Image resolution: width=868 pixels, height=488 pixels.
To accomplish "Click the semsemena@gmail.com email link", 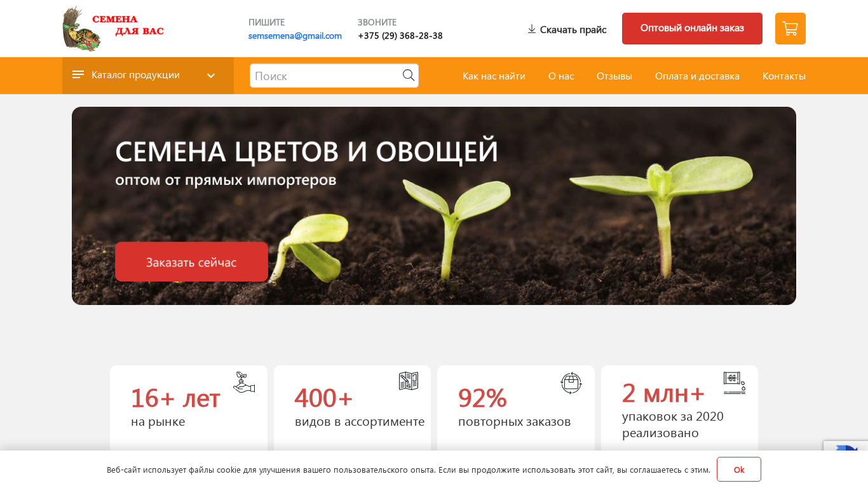I will click(295, 36).
